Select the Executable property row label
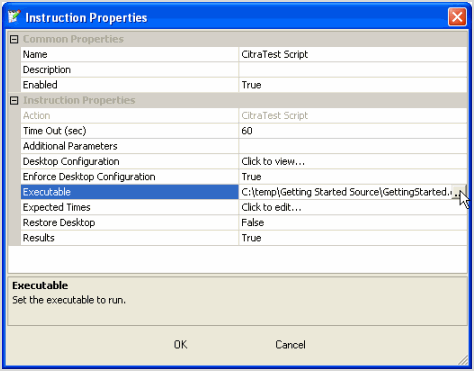The height and width of the screenshot is (371, 474). (129, 192)
